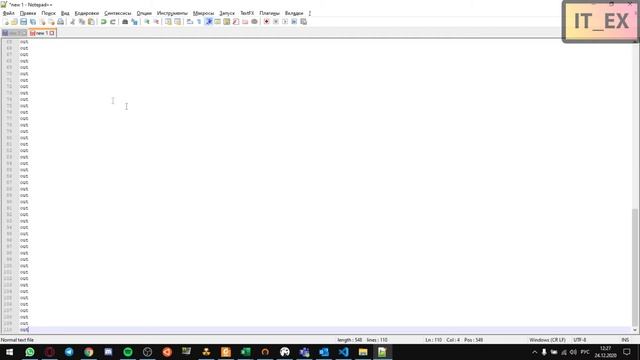Open the Плагины menu

tap(269, 13)
